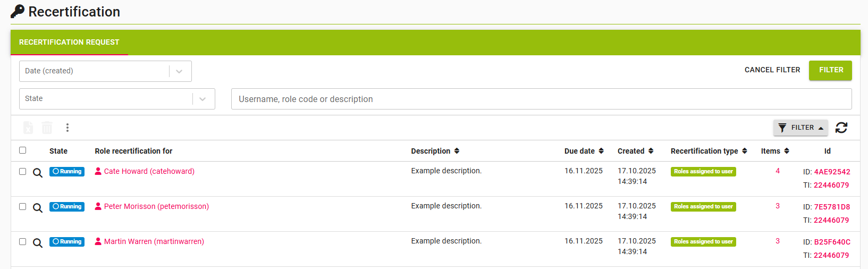The width and height of the screenshot is (868, 269).
Task: Click the trash delete icon
Action: 47,128
